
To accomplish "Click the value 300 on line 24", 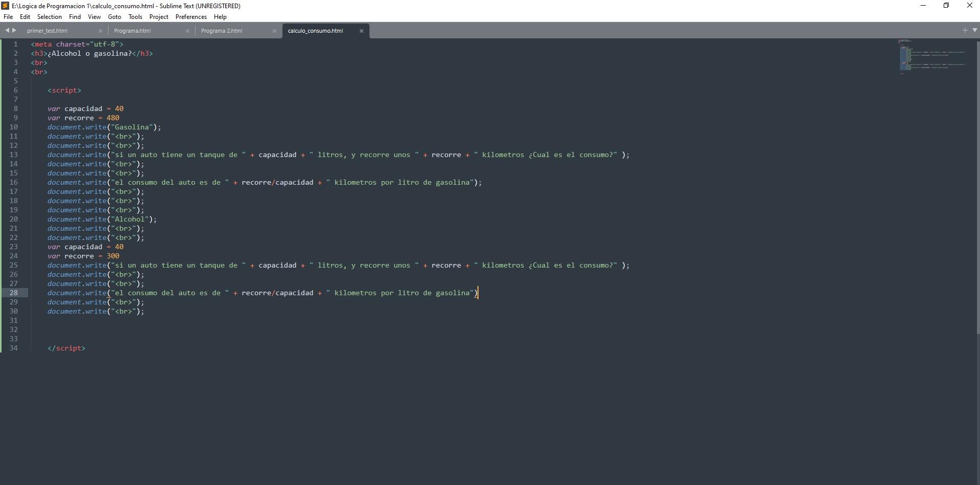I will pyautogui.click(x=113, y=256).
